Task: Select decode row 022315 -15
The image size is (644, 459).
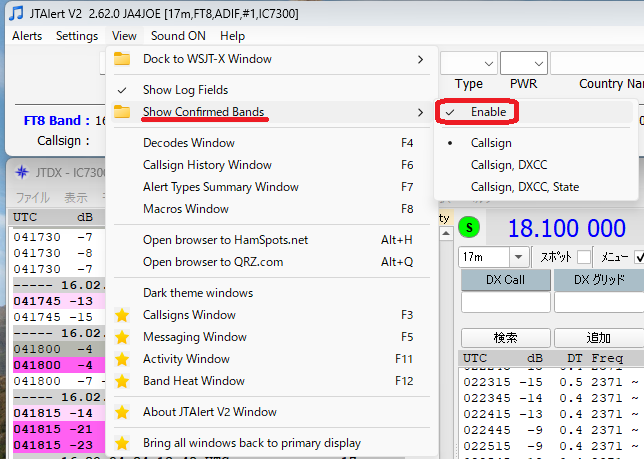Action: (x=551, y=382)
